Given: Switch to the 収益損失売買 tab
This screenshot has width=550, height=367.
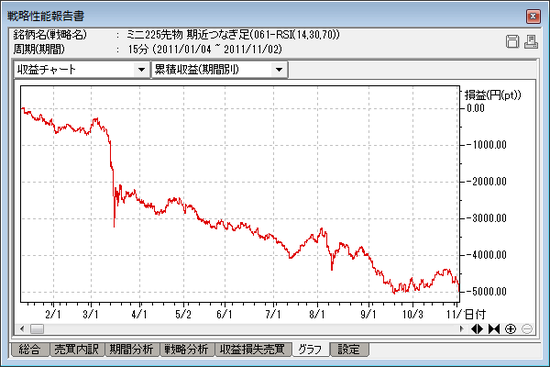Looking at the screenshot, I should click(253, 349).
